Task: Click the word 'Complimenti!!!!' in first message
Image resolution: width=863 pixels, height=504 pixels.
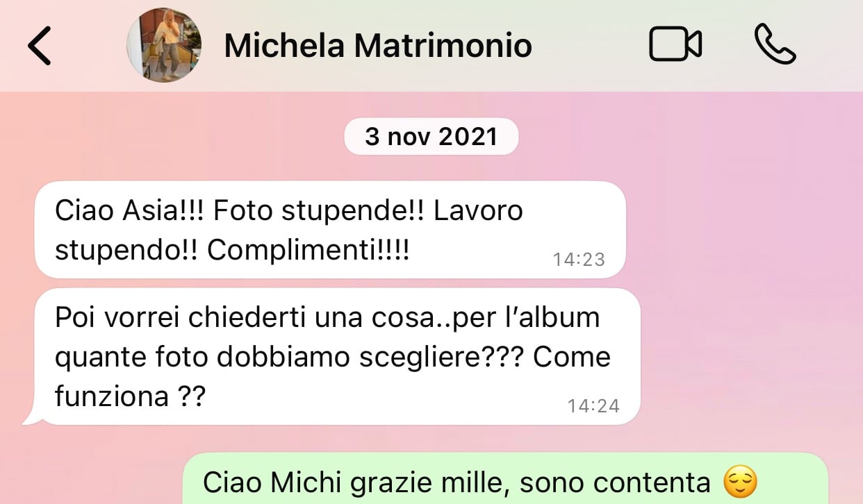Action: pyautogui.click(x=309, y=251)
